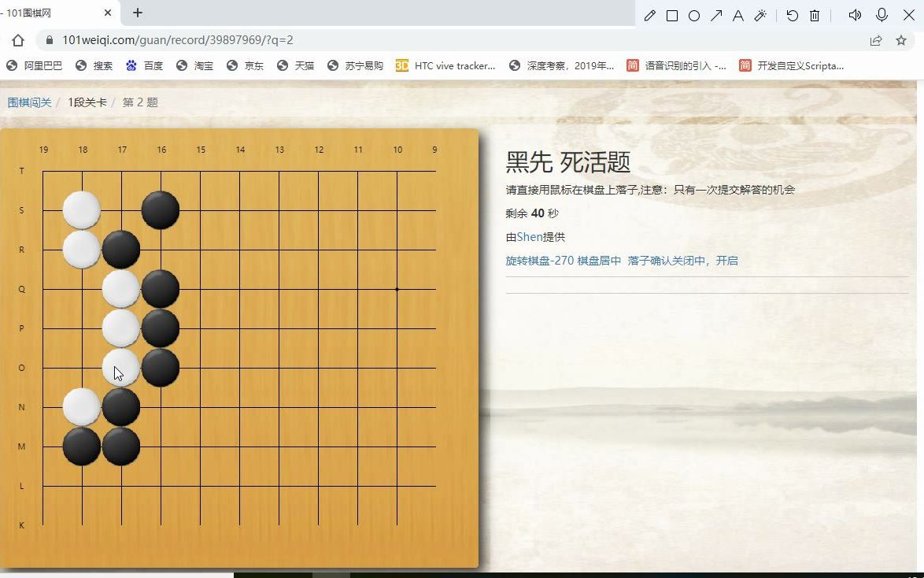This screenshot has height=578, width=924.
Task: Open the 阿里巴巴 bookmark
Action: coord(34,65)
